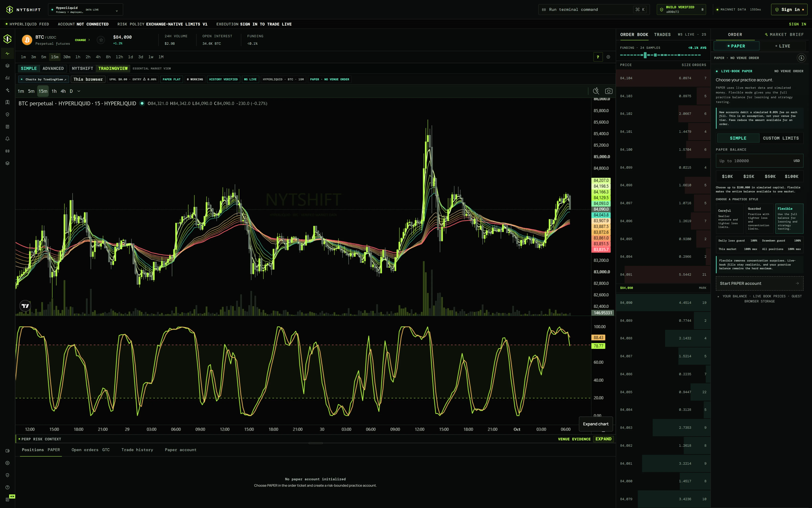Click the funding samples sparkline marker
Image resolution: width=812 pixels, height=508 pixels.
pyautogui.click(x=645, y=55)
